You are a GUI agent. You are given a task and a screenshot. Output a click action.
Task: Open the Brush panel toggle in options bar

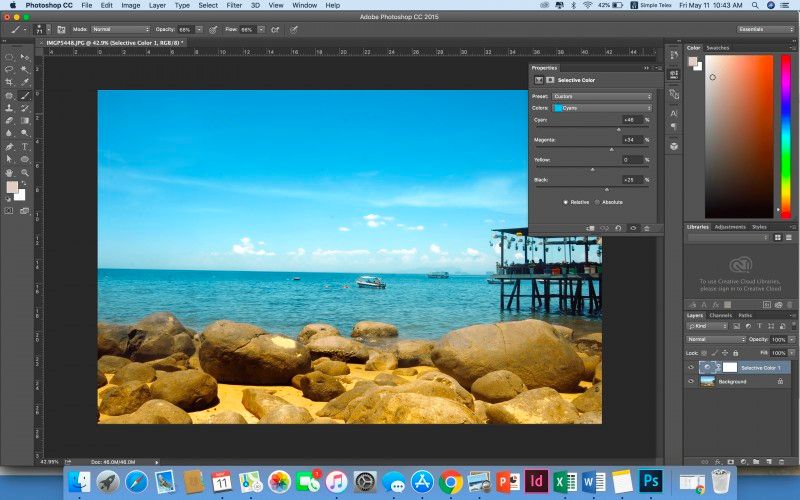click(x=61, y=30)
